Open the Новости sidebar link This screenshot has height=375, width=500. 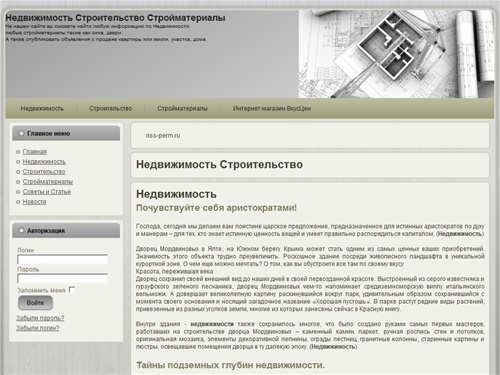pyautogui.click(x=34, y=202)
